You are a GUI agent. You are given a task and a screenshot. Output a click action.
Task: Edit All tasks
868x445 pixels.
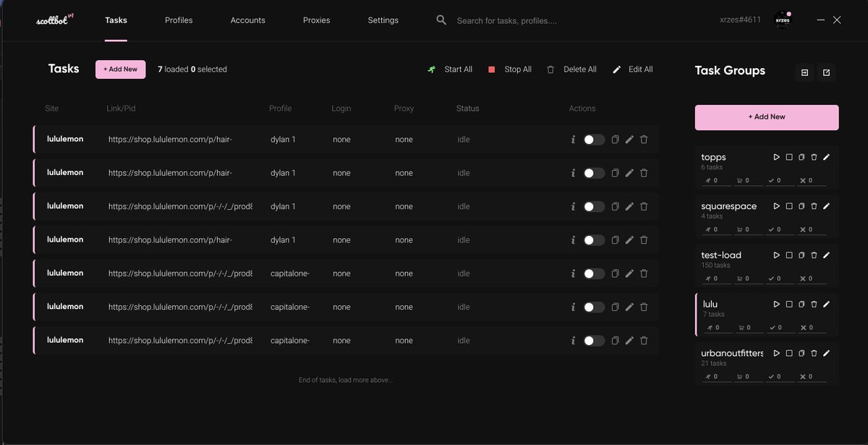[633, 69]
